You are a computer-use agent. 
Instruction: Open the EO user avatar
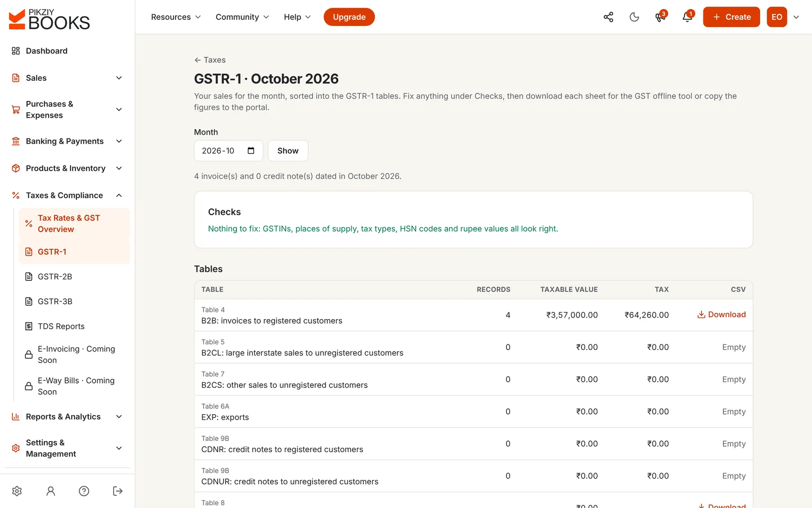776,17
